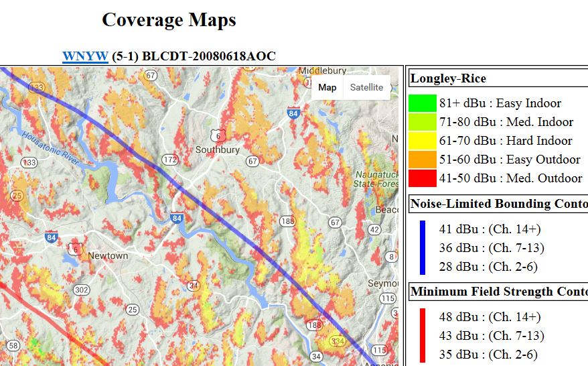Click the green 81+ dBu swatch
The width and height of the screenshot is (588, 366).
point(422,103)
